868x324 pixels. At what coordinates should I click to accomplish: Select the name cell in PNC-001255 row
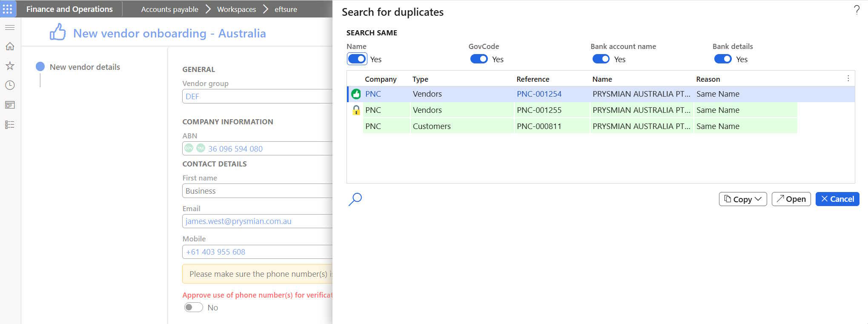(642, 110)
